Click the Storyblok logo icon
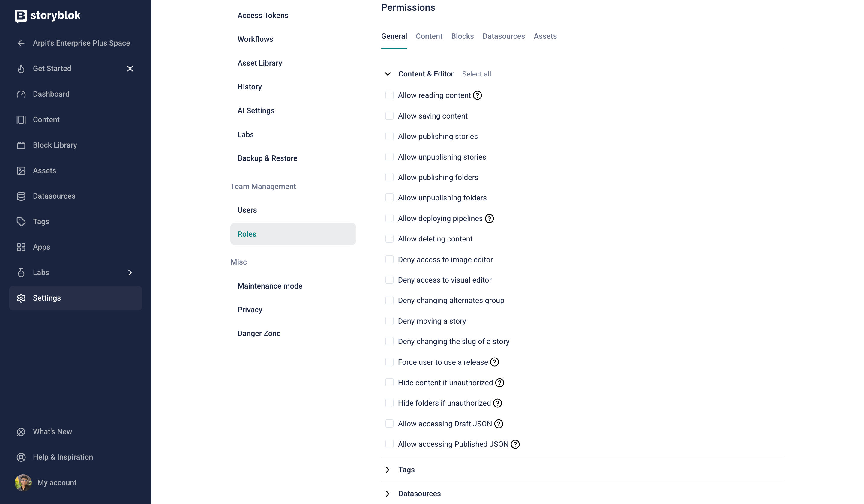The height and width of the screenshot is (504, 864). click(x=21, y=16)
